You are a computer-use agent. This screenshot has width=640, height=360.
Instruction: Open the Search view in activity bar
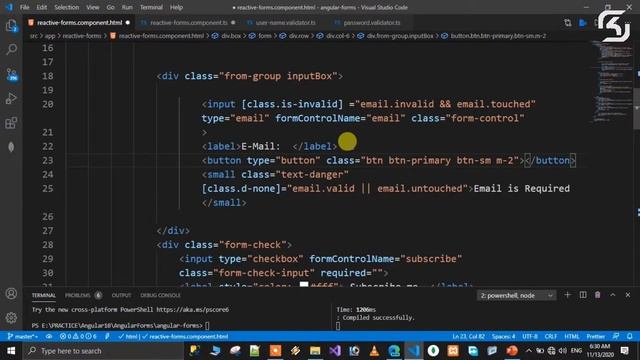tap(11, 49)
